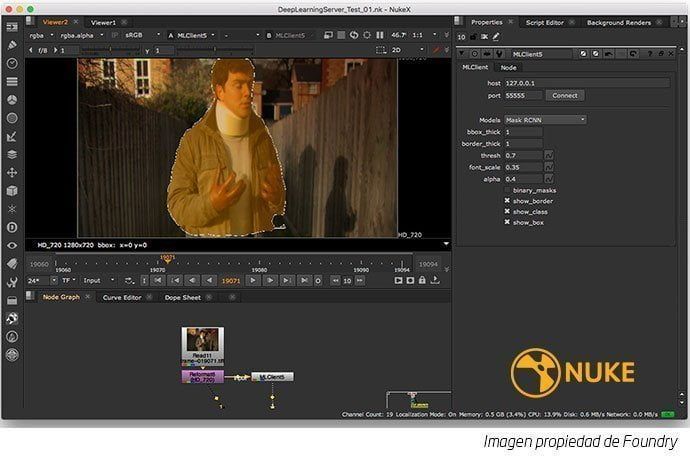Uncheck the show_box checkbox
The height and width of the screenshot is (458, 690).
coord(507,222)
